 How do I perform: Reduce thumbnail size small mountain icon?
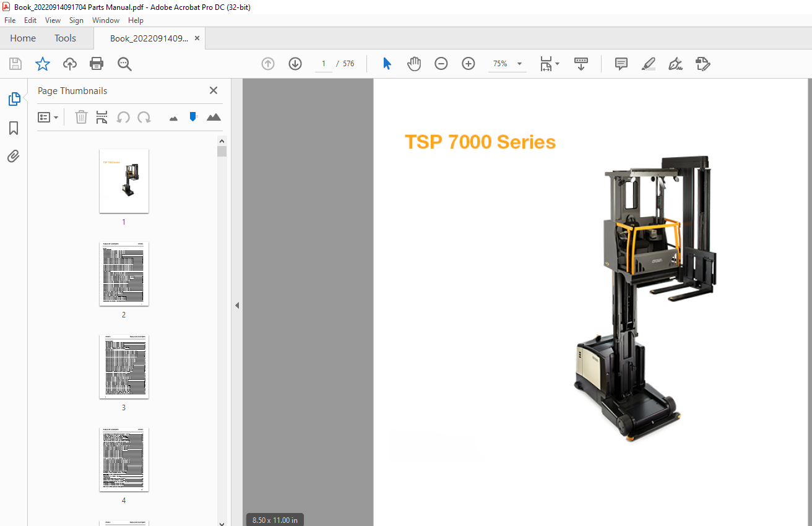tap(173, 118)
